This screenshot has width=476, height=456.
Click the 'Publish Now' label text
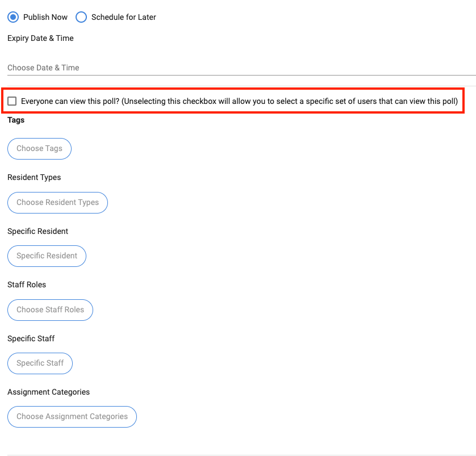click(x=45, y=17)
